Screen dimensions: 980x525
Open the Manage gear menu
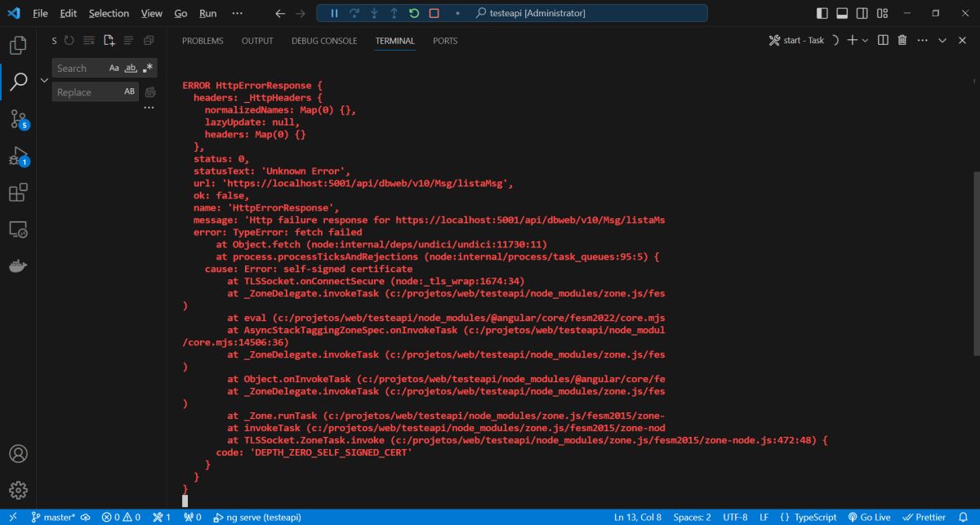click(x=18, y=490)
